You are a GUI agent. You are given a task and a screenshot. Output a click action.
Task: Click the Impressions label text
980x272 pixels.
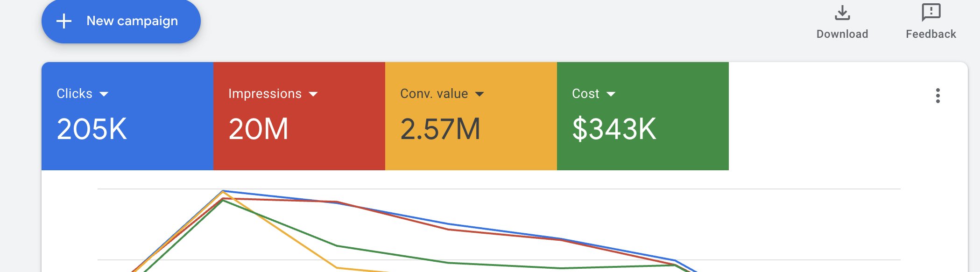click(265, 94)
